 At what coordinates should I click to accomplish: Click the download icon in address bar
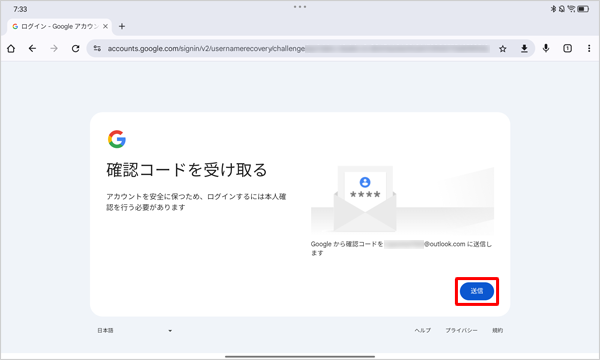(524, 49)
